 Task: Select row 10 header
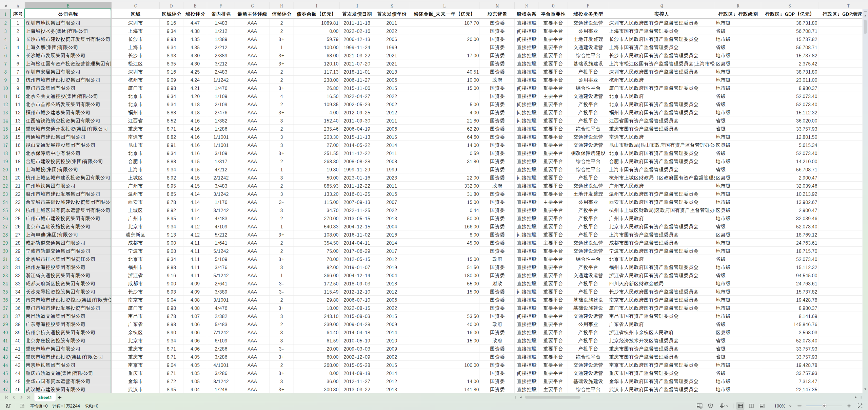[5, 88]
